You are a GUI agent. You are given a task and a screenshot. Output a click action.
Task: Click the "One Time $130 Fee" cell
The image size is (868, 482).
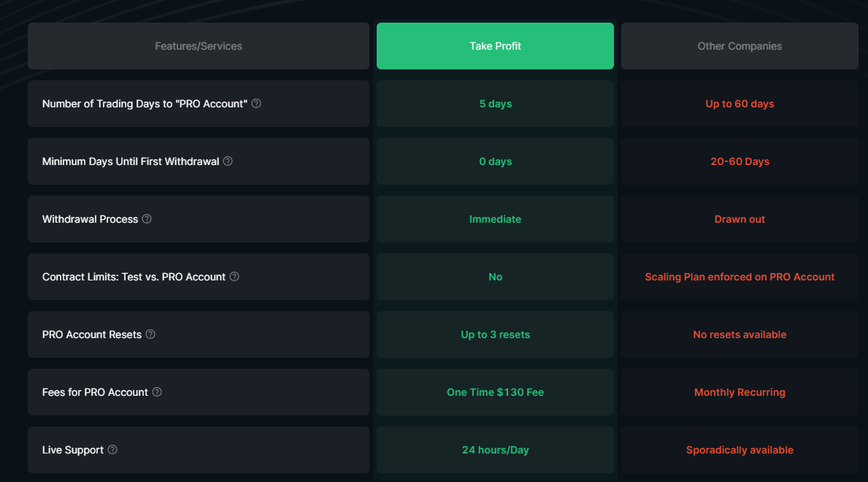tap(495, 392)
